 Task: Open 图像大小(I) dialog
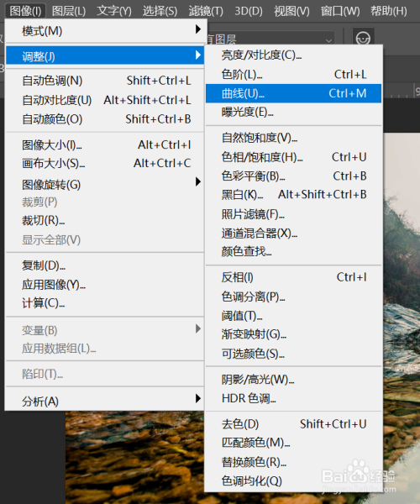coord(105,145)
